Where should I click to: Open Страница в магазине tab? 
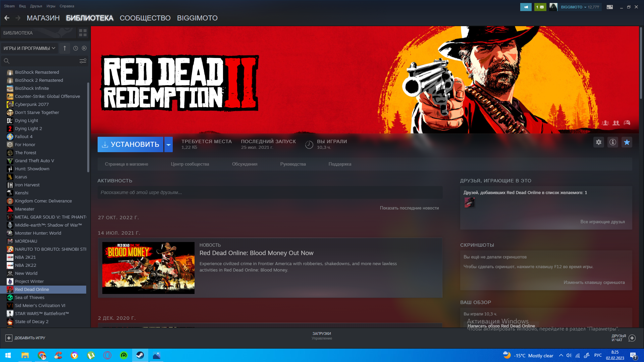[126, 164]
